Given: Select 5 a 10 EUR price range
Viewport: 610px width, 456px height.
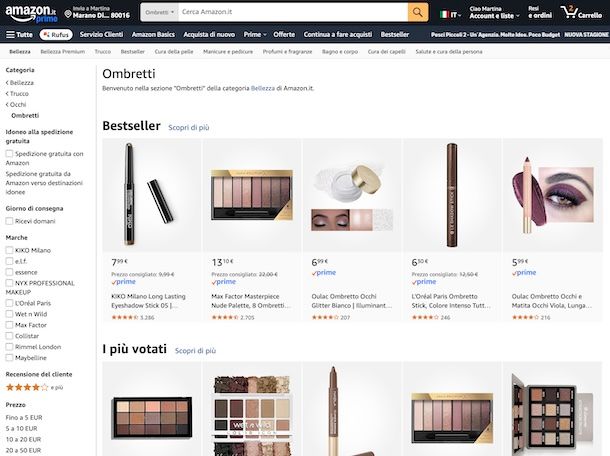Looking at the screenshot, I should point(22,428).
